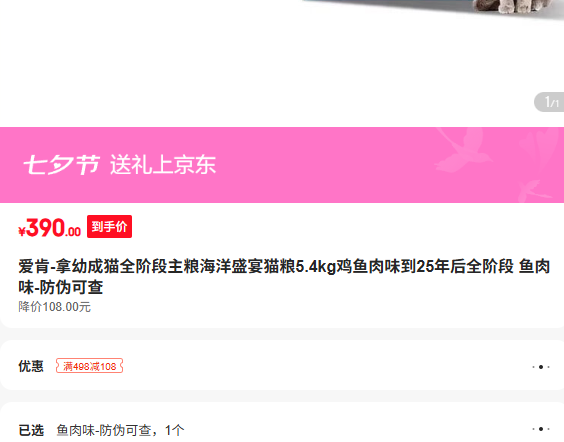
Task: Click the .00 decimals of the price
Action: pos(73,232)
